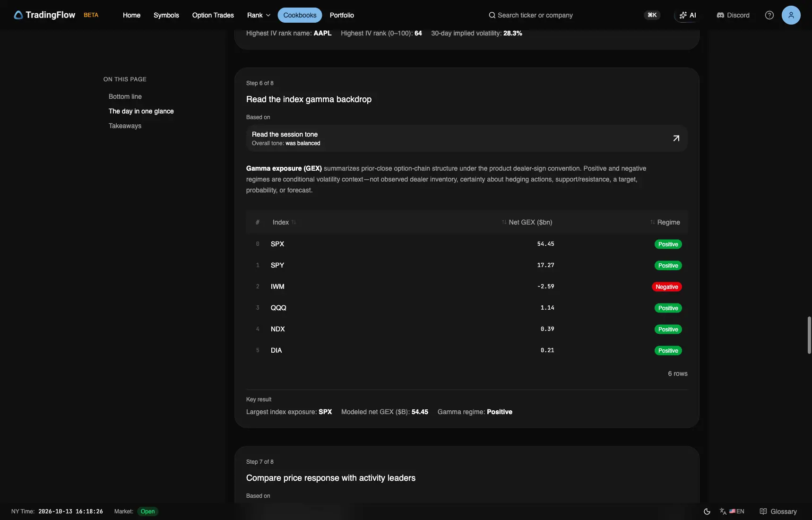Sort table by Net GEX column
812x520 pixels.
click(x=527, y=222)
